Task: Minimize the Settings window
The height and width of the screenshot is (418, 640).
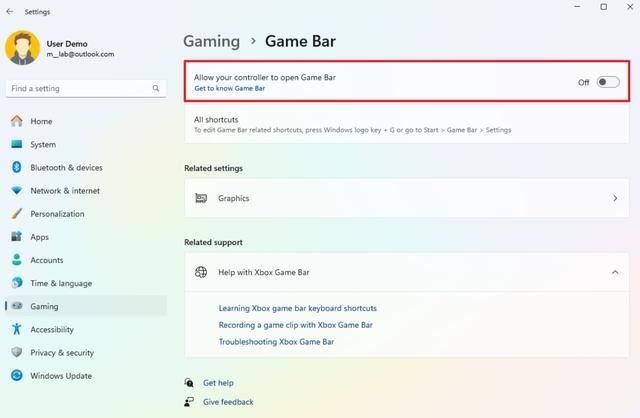Action: [x=577, y=7]
